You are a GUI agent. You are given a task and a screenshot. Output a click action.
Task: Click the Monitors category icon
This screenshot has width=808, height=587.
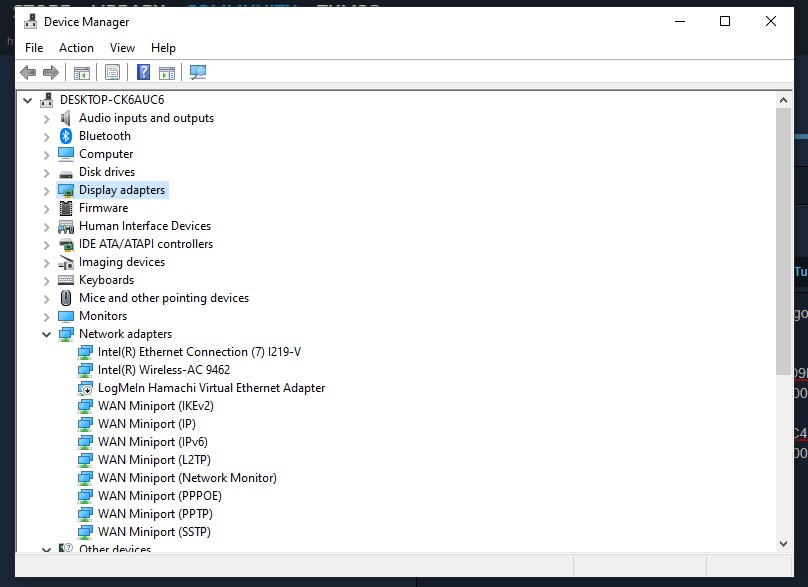[x=66, y=316]
